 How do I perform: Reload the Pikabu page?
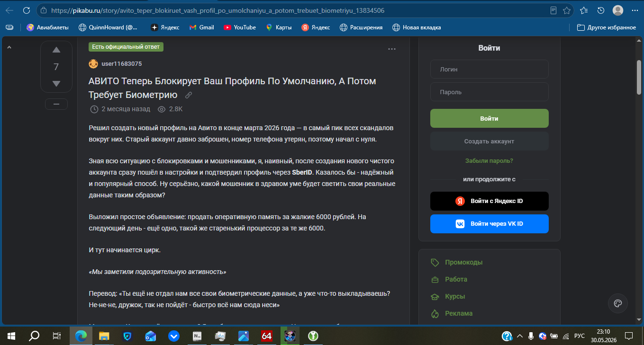tap(27, 10)
